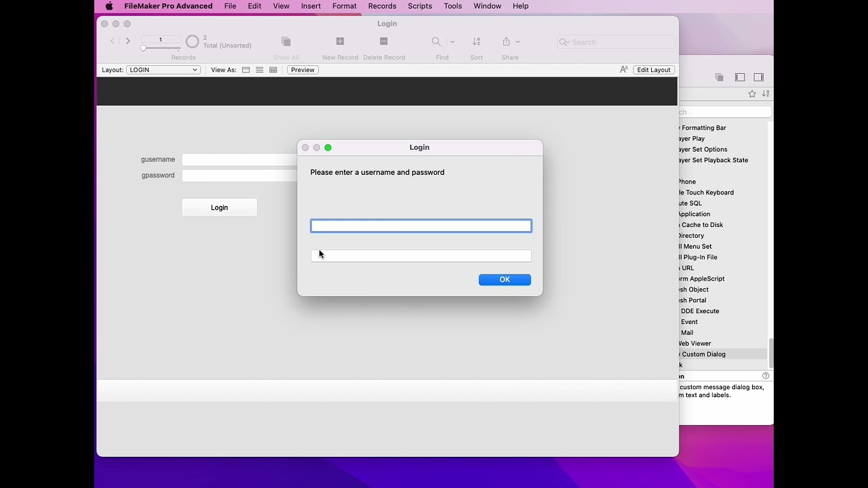This screenshot has height=488, width=868.
Task: Open the View menu
Action: (x=281, y=6)
